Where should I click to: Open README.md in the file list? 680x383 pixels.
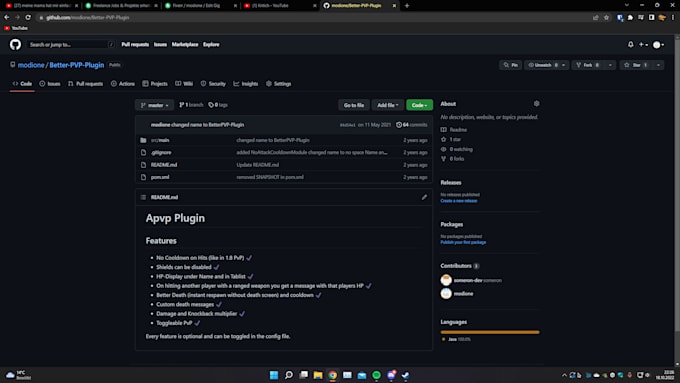point(164,165)
